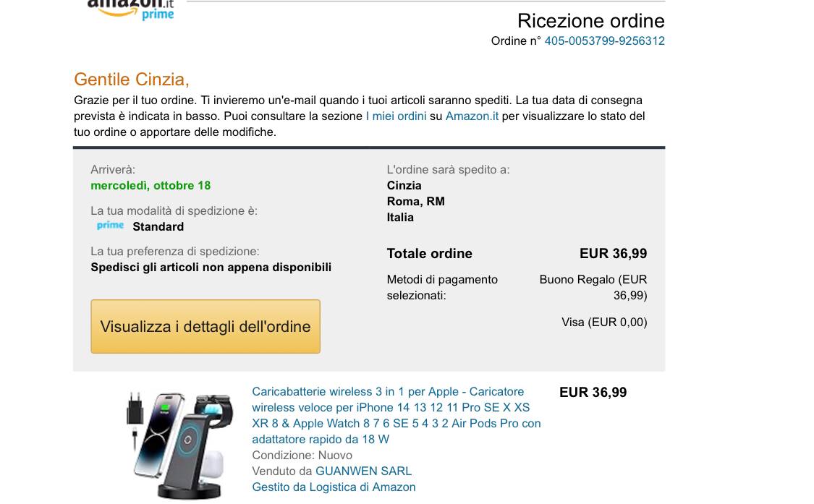Open order number 405-0053799-9256312 link
Screen dimensions: 814x504
coord(604,41)
